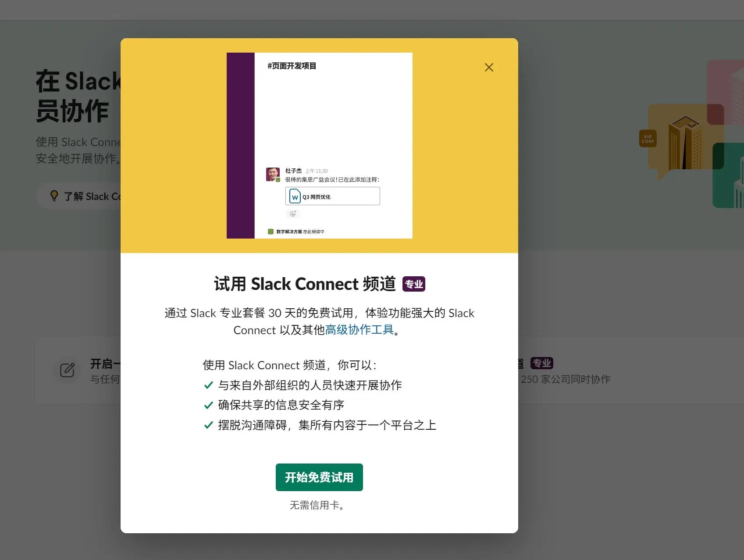Viewport: 744px width, 560px height.
Task: Click the compose pencil icon in the background card
Action: point(67,370)
